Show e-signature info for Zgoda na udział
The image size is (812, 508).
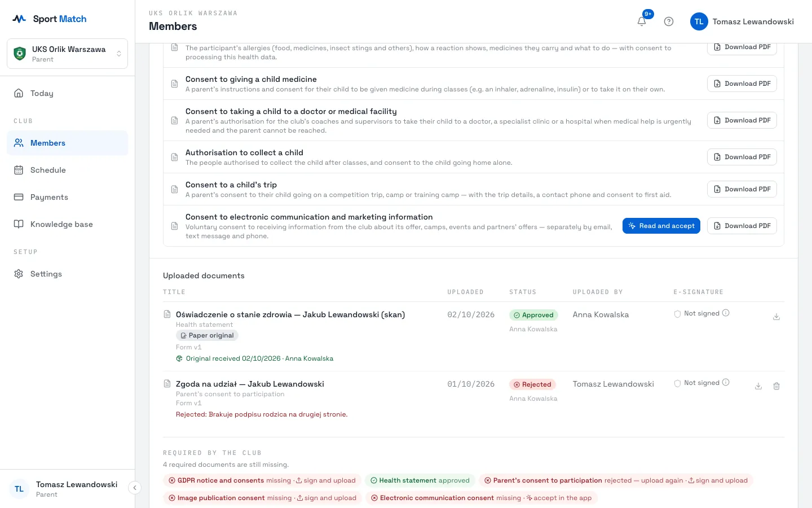(726, 382)
